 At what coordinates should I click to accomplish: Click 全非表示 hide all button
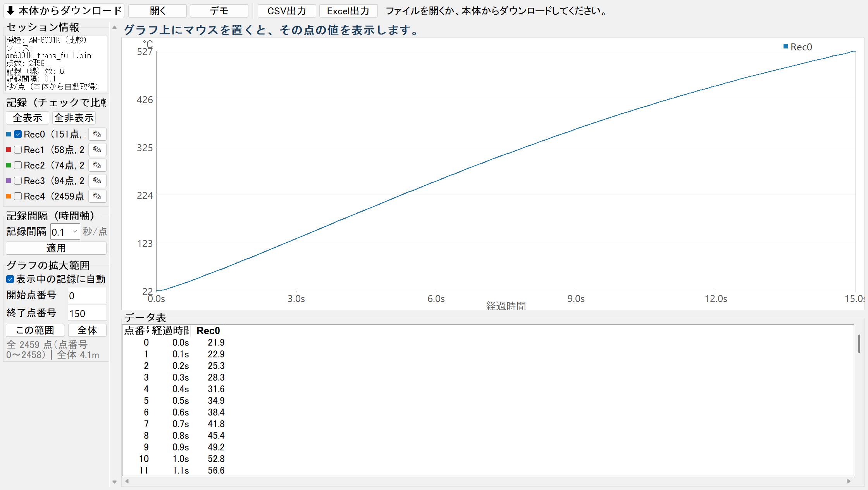point(74,118)
